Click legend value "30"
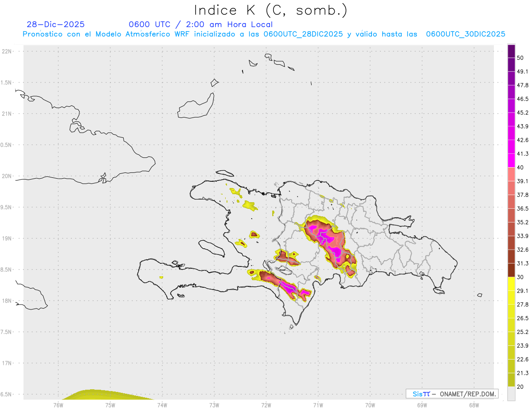 [520, 277]
